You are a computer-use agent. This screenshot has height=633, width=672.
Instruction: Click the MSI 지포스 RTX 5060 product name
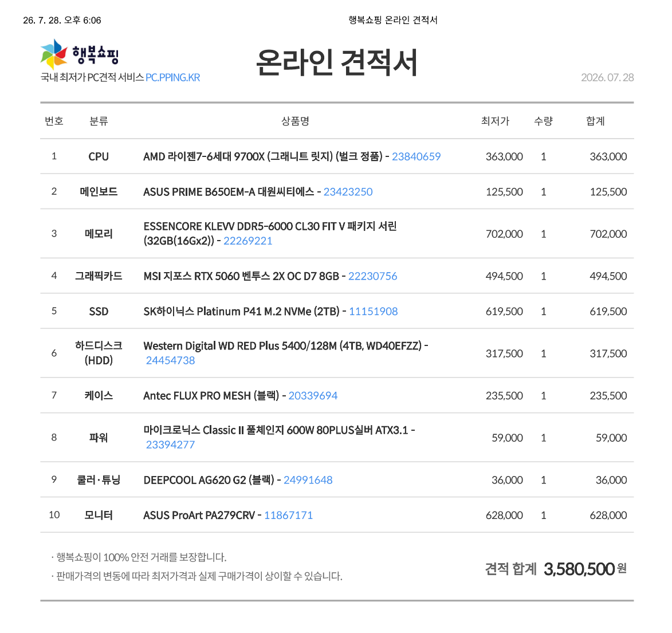(241, 276)
